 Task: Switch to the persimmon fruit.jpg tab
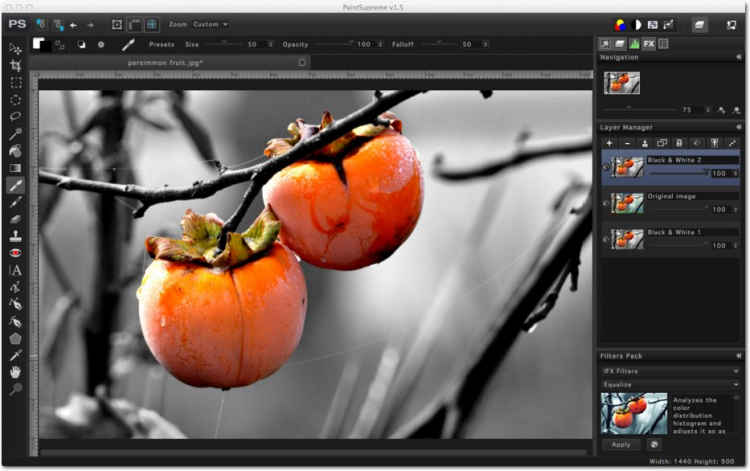[x=165, y=62]
